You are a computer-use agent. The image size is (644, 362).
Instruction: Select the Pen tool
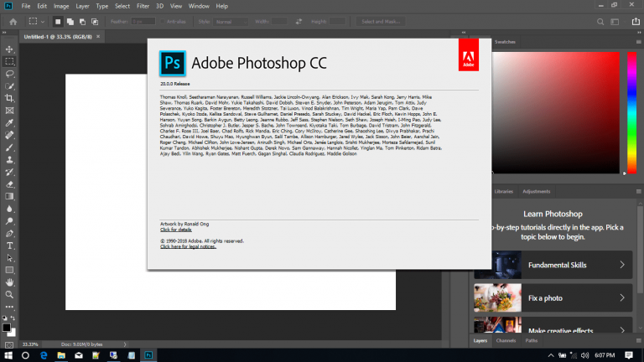tap(9, 234)
